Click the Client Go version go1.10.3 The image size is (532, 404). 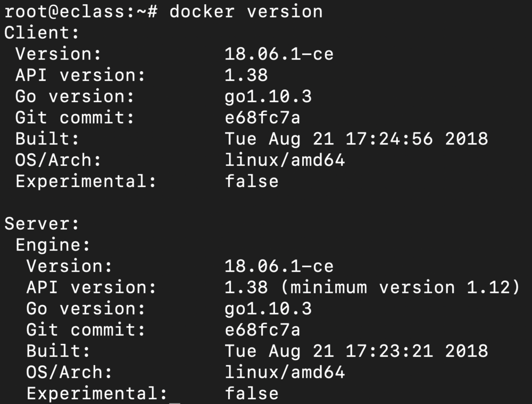click(268, 96)
